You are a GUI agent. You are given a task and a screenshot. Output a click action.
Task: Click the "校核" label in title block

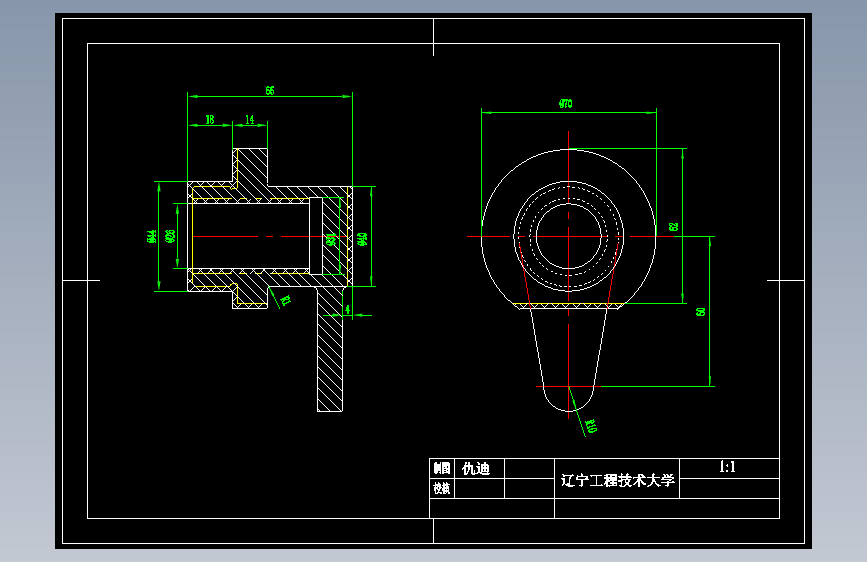click(x=442, y=488)
